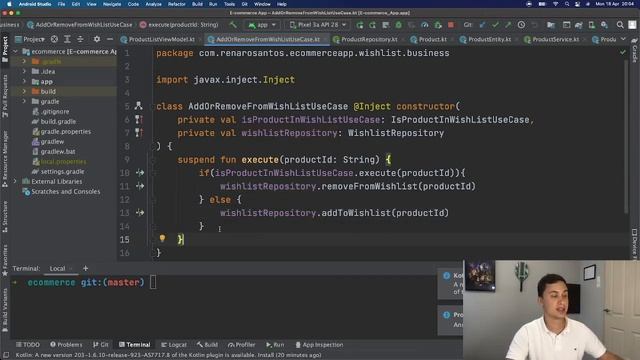Click the Stop red square button

tap(451, 25)
